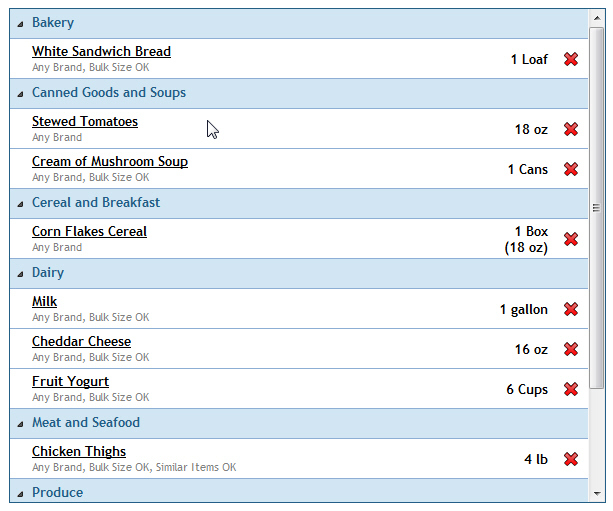The width and height of the screenshot is (613, 511).
Task: Delete Fruit Yogurt with red X icon
Action: 571,389
